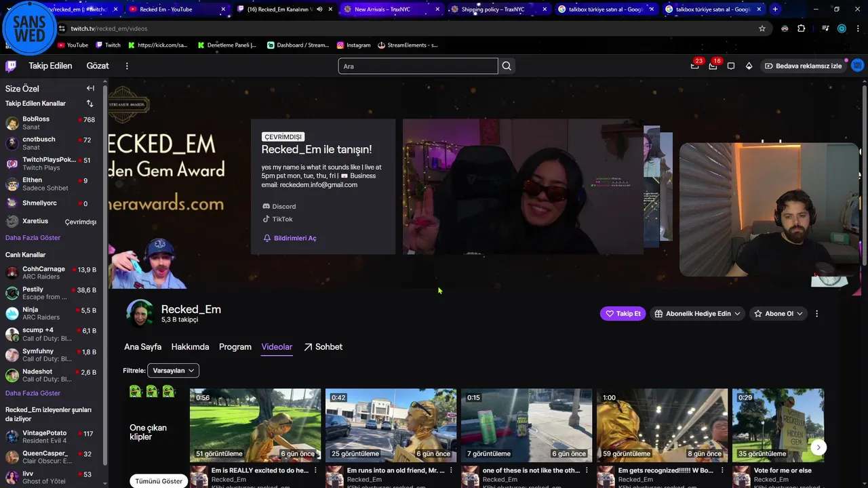Open the inbox icon showing badge 16
868x488 pixels.
[713, 66]
